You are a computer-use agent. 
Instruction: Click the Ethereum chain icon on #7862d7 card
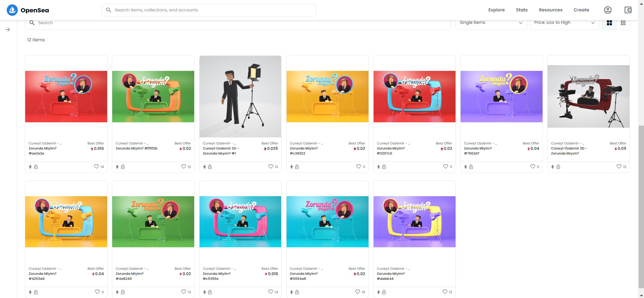point(466,167)
